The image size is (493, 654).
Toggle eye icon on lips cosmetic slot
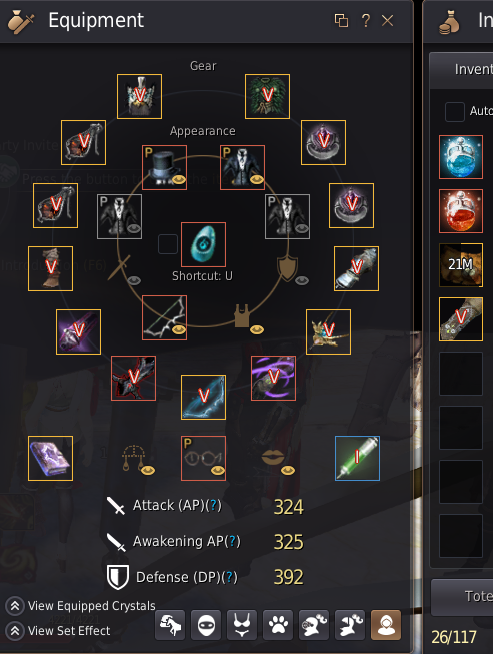click(287, 470)
